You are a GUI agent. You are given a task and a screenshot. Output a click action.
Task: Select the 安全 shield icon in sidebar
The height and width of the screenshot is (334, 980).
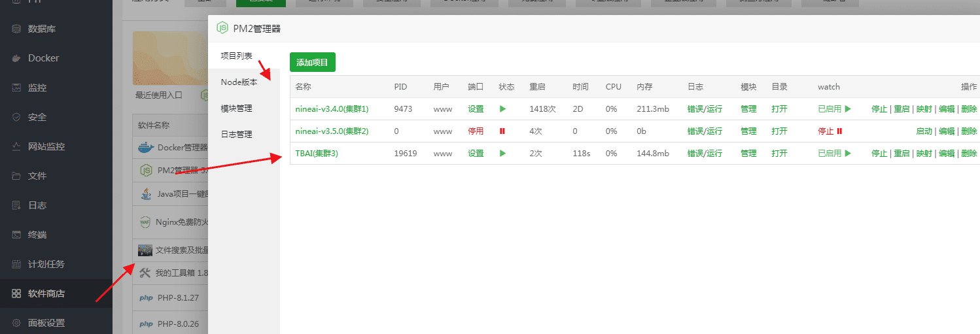click(16, 117)
